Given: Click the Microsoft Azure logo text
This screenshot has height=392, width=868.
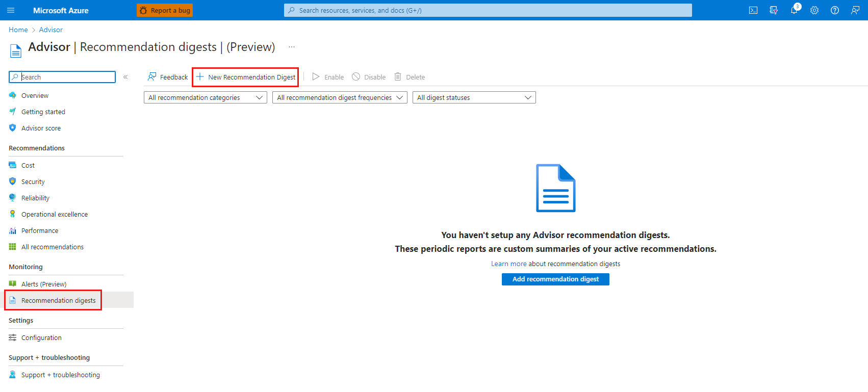Looking at the screenshot, I should click(x=61, y=10).
